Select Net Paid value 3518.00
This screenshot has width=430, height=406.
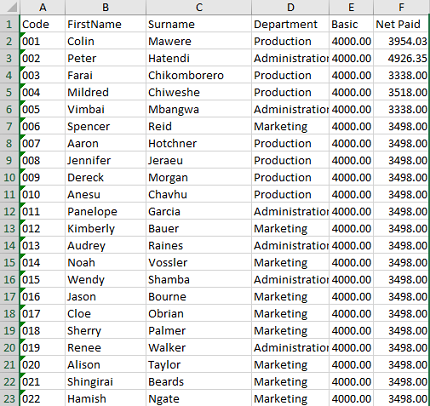coord(401,92)
